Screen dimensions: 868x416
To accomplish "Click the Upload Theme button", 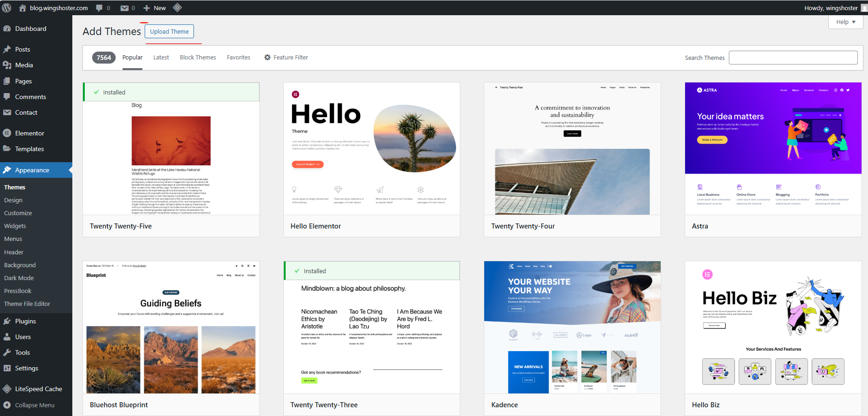I will 169,31.
